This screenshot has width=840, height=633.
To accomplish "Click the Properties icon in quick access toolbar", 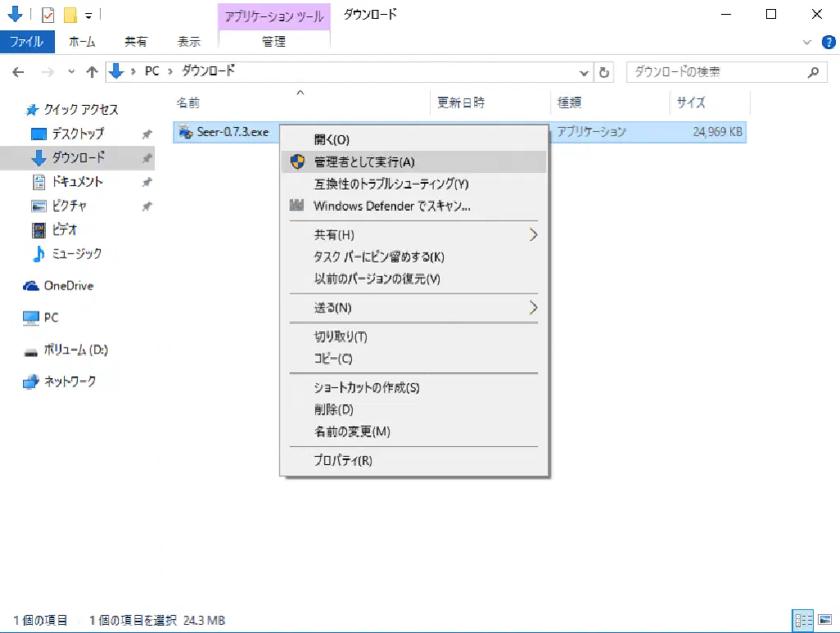I will click(x=48, y=15).
